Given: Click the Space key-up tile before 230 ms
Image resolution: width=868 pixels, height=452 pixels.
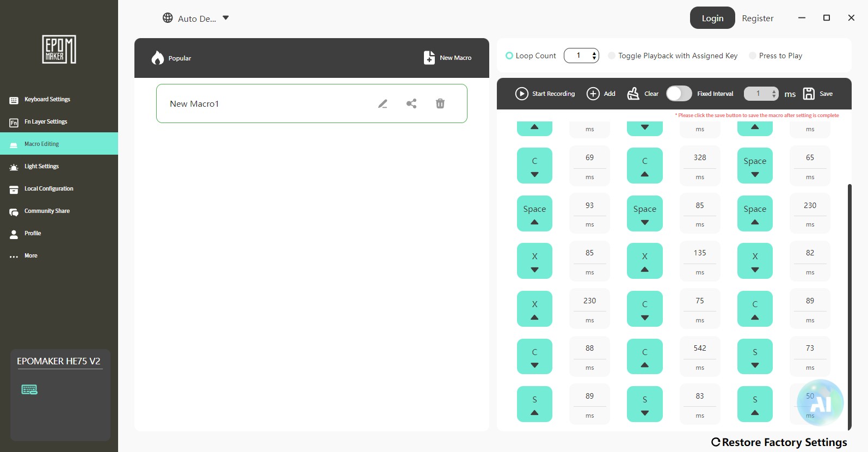Looking at the screenshot, I should (755, 213).
